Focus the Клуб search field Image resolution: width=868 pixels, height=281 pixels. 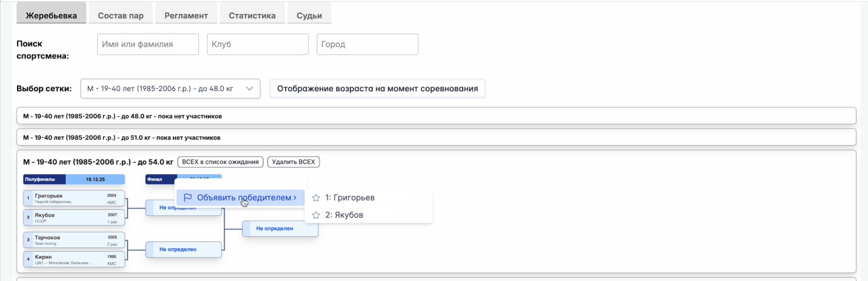point(258,44)
